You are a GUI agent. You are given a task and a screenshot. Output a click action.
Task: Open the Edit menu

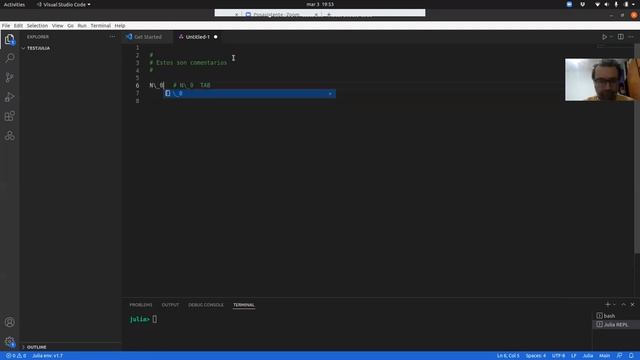(18, 25)
